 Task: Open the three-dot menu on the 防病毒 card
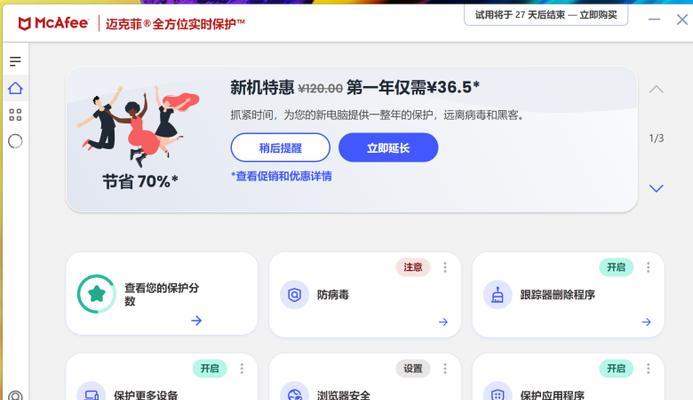(445, 267)
